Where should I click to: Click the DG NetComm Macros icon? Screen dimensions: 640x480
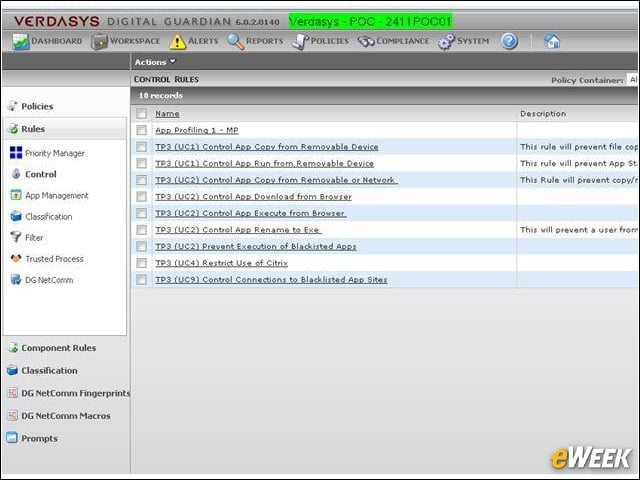pos(13,416)
